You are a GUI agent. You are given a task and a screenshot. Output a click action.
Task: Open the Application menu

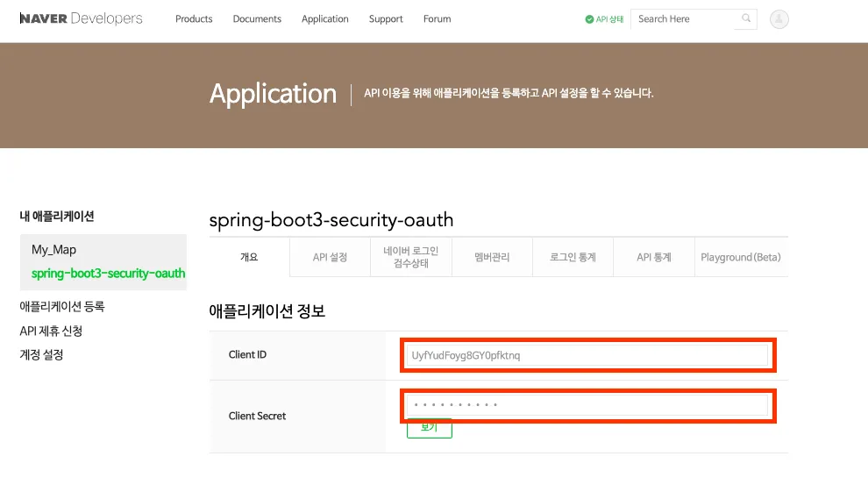(x=325, y=18)
